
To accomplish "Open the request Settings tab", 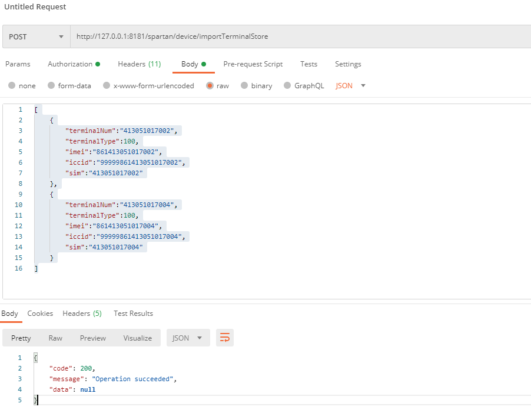I will (348, 64).
